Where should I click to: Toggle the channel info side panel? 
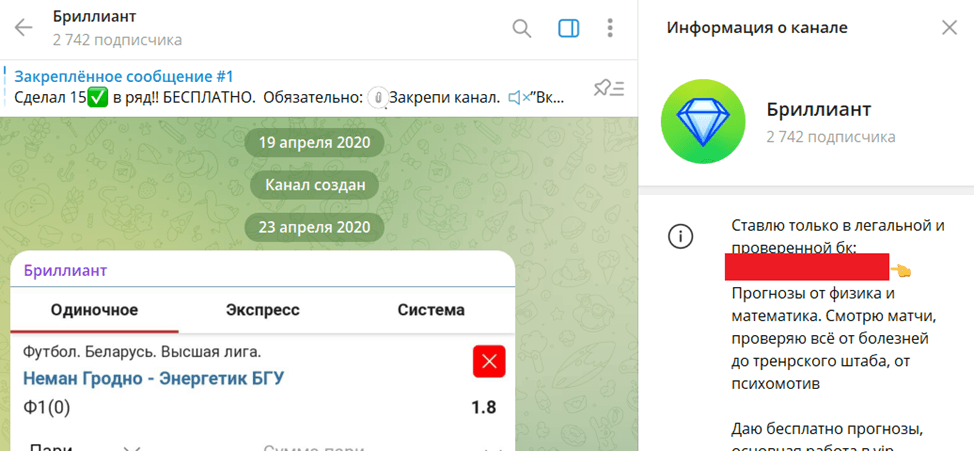[568, 28]
